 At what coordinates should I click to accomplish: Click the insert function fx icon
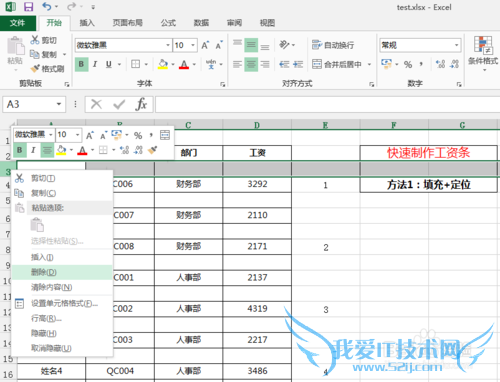pos(141,104)
